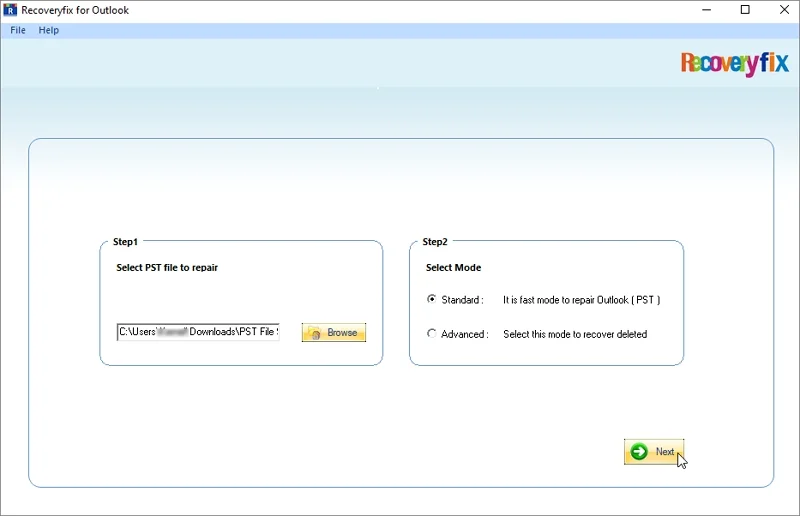The width and height of the screenshot is (800, 516).
Task: Click the Step1 group label
Action: tap(126, 242)
